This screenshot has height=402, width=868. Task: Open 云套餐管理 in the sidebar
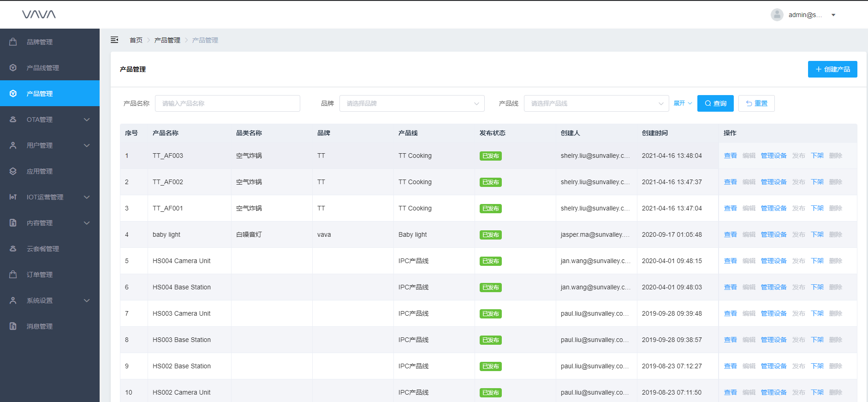tap(50, 249)
